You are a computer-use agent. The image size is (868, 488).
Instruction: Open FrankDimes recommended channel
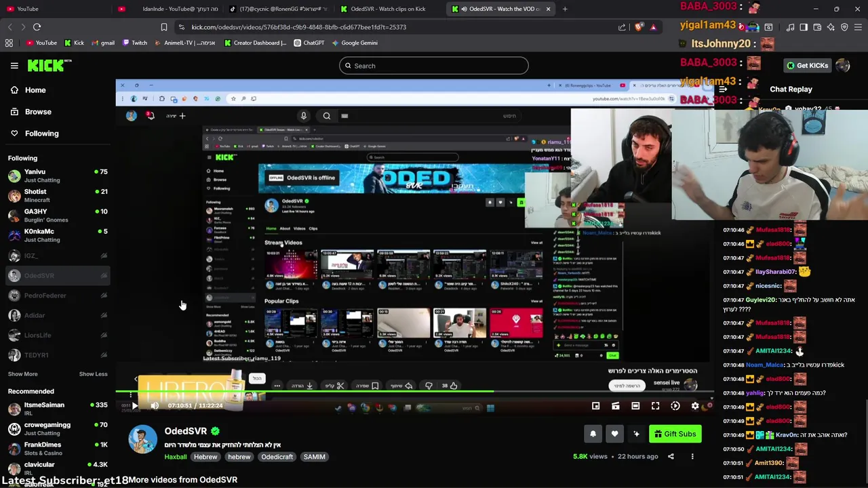coord(58,449)
